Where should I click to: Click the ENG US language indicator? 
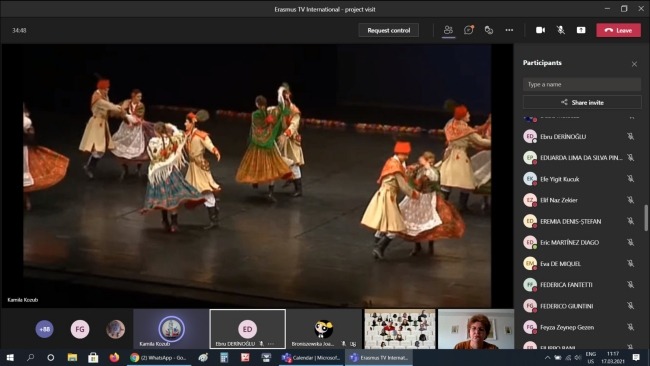coord(591,357)
